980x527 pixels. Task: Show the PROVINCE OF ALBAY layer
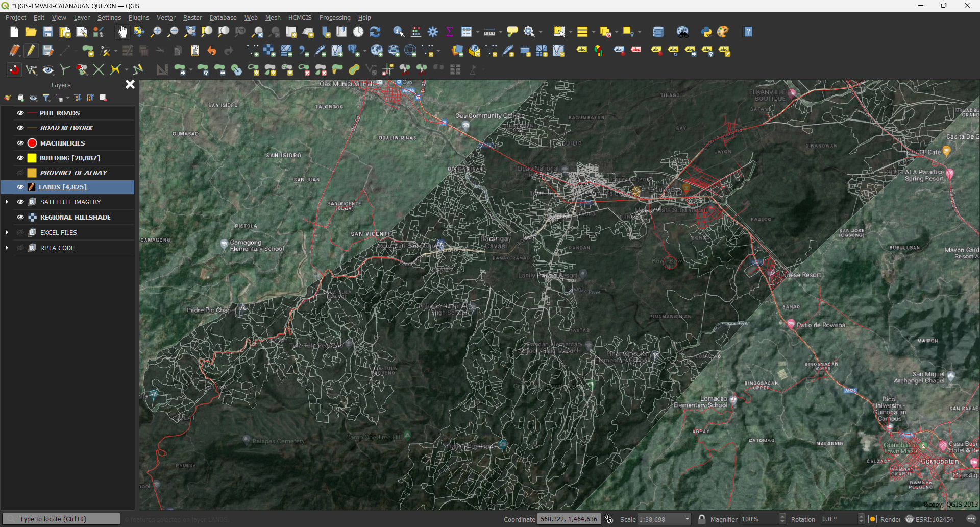click(20, 173)
